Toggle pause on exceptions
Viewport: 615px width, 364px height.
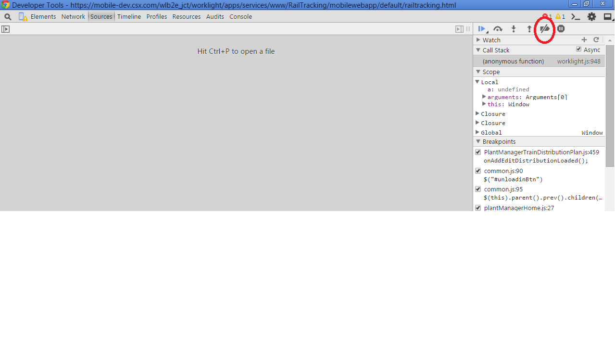pos(561,29)
